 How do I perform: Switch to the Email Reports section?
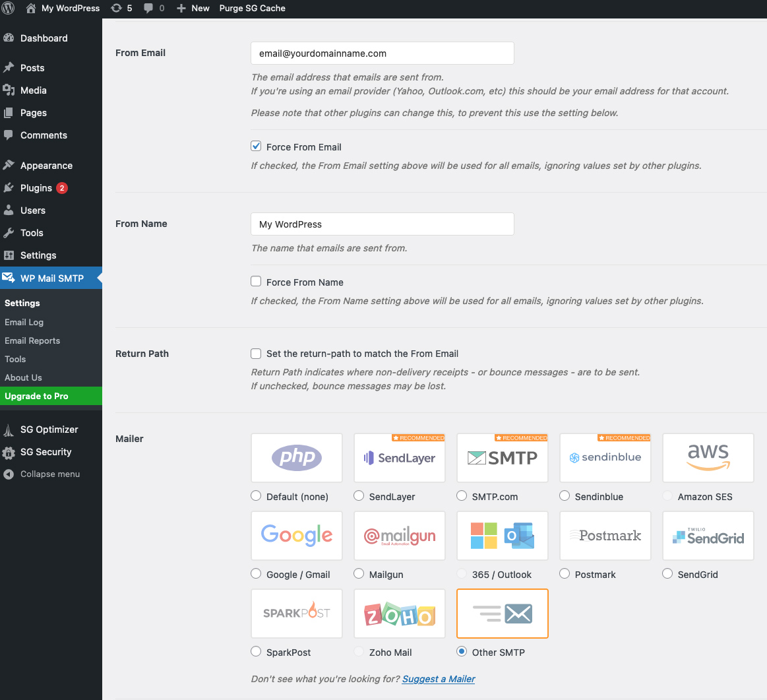34,340
